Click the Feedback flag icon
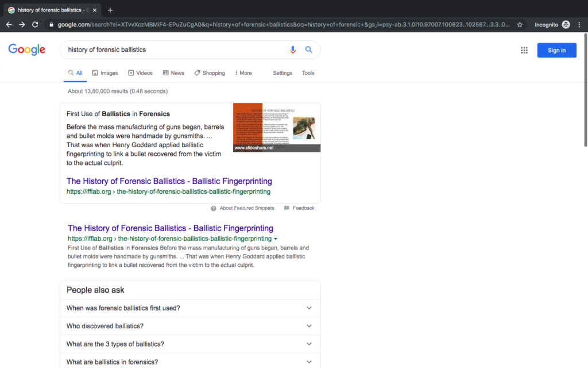This screenshot has width=588, height=368. click(x=287, y=208)
